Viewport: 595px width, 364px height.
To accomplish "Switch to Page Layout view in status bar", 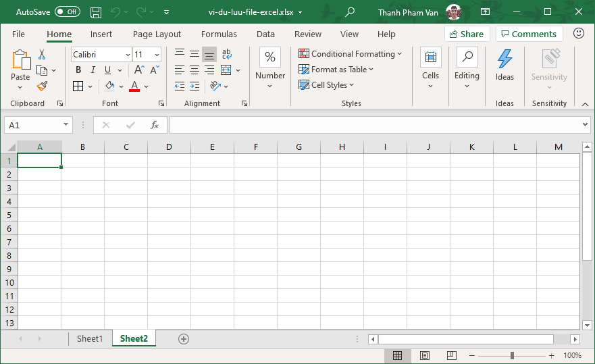I will [425, 356].
